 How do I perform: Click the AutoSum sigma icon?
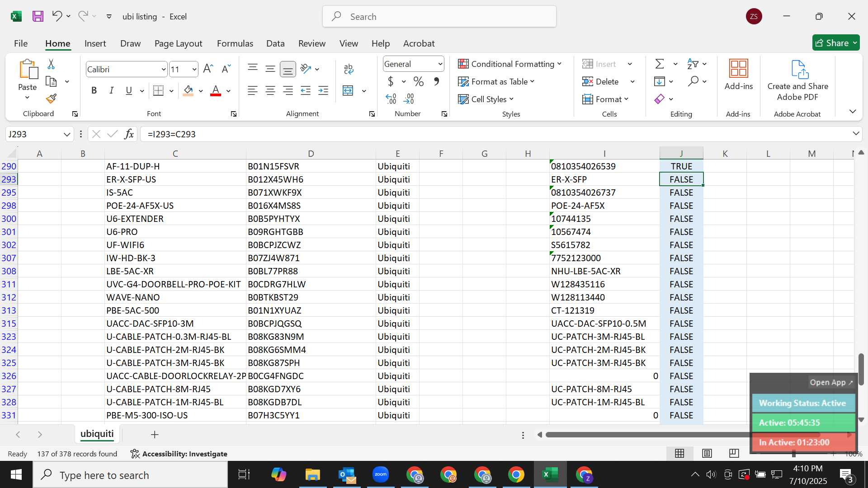coord(660,64)
